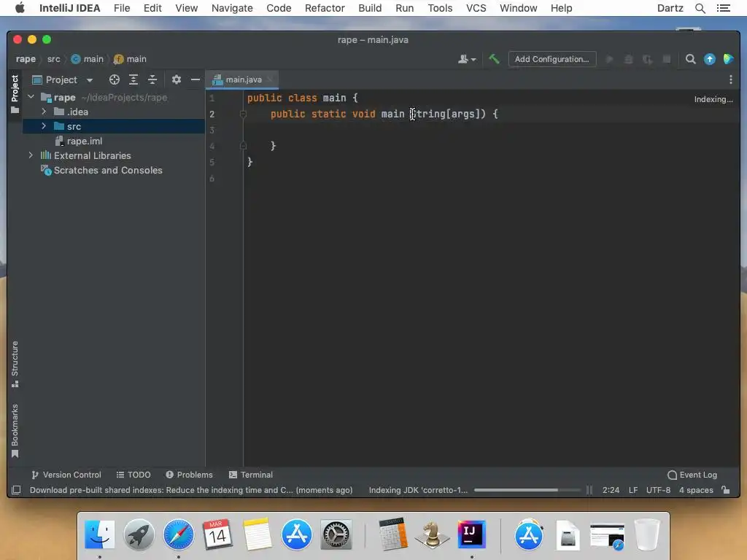747x560 pixels.
Task: Open the Tools menu
Action: 440,8
